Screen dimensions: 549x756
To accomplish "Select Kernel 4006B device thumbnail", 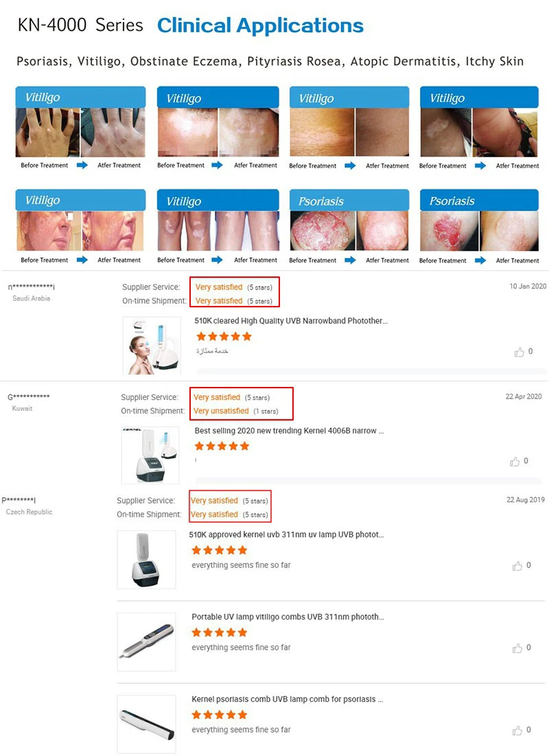I will [x=150, y=455].
